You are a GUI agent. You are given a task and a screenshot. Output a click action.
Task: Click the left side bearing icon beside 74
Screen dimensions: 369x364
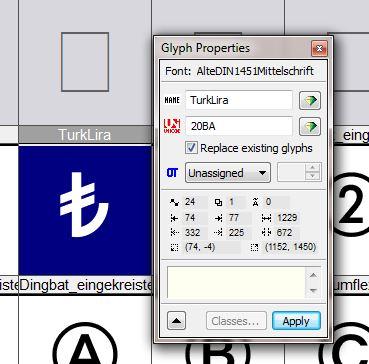click(174, 218)
